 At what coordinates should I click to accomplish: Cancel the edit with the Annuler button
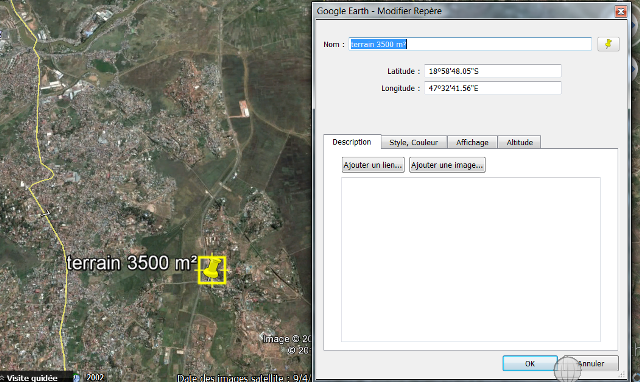(x=591, y=363)
